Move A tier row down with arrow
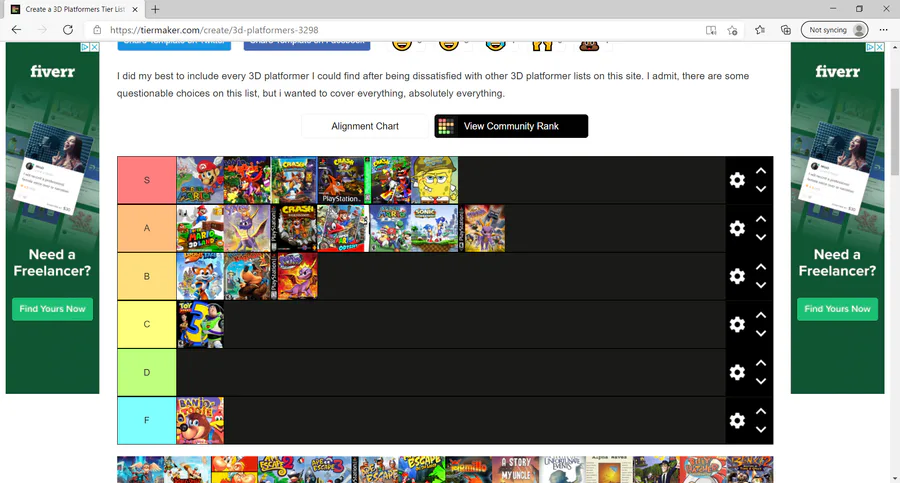 [x=761, y=237]
